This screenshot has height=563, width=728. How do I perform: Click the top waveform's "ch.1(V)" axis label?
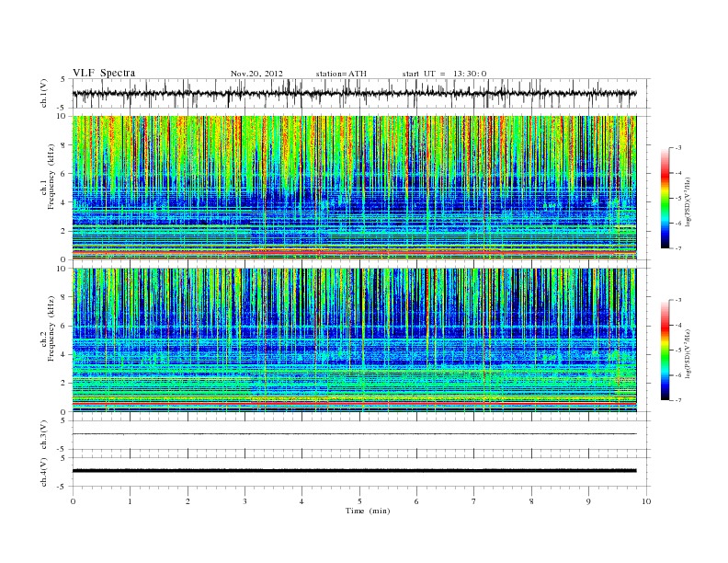click(x=43, y=93)
